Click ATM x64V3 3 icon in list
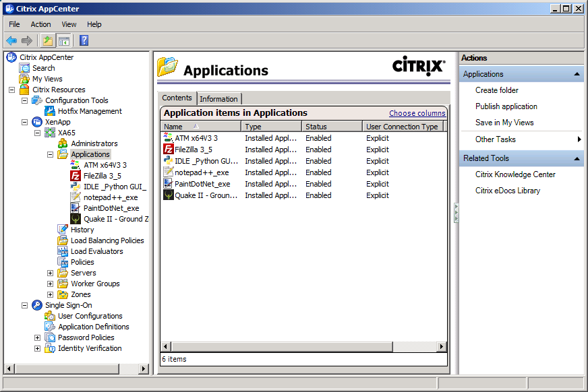Viewport: 588px width, 392px height. coord(169,138)
